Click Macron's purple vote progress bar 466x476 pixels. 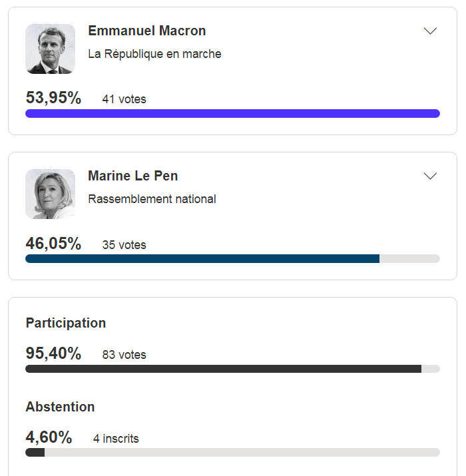232,114
